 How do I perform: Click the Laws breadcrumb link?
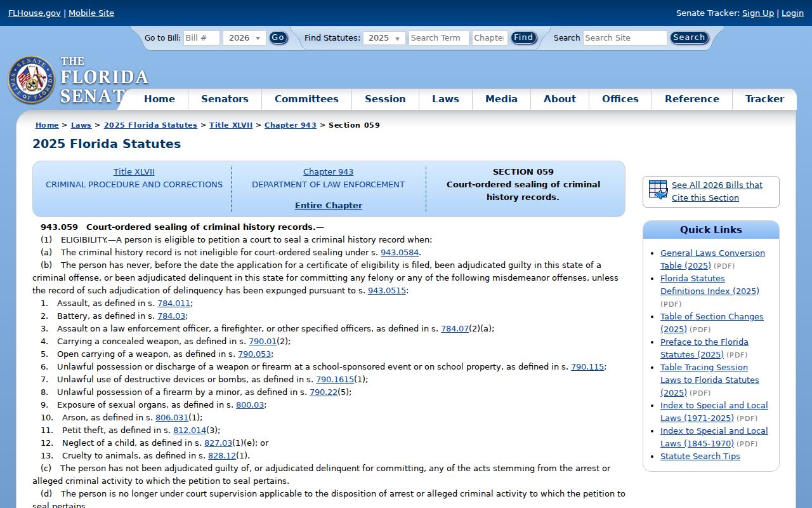(x=81, y=125)
